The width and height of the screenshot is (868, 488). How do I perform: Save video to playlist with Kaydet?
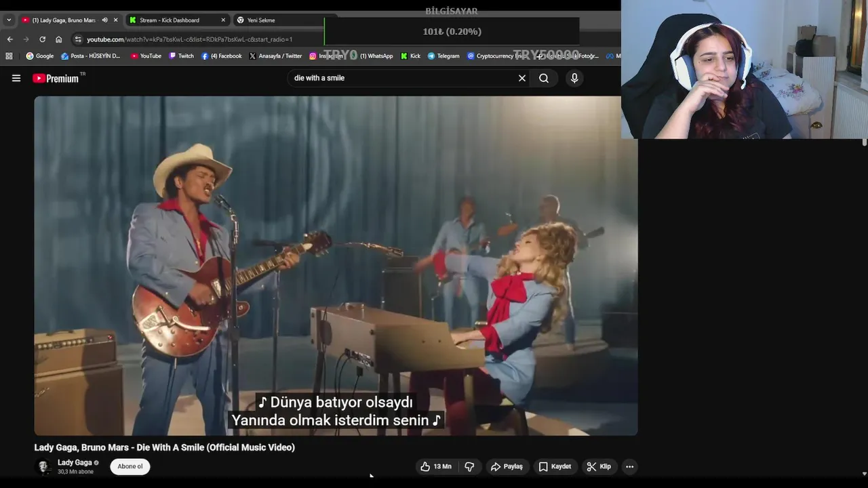pyautogui.click(x=555, y=466)
